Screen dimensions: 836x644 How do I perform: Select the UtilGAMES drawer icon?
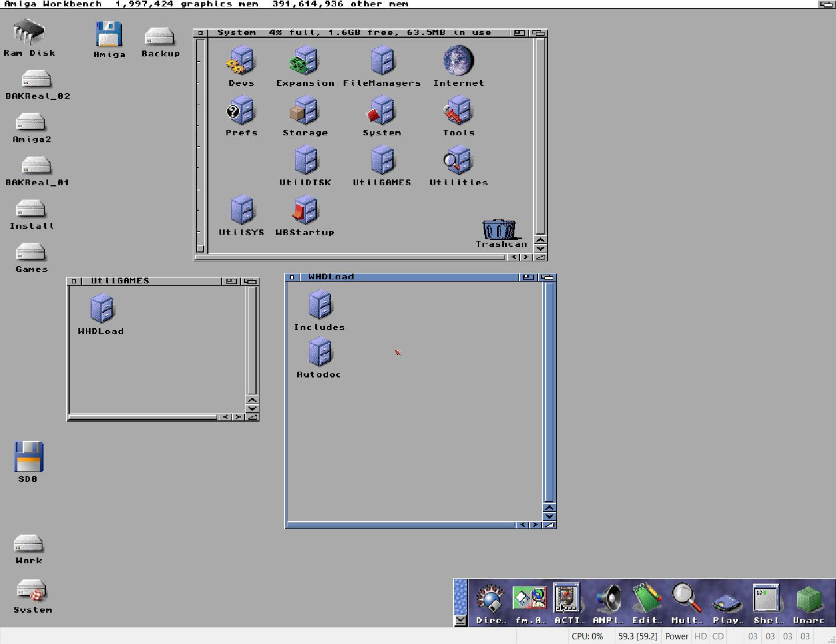382,160
